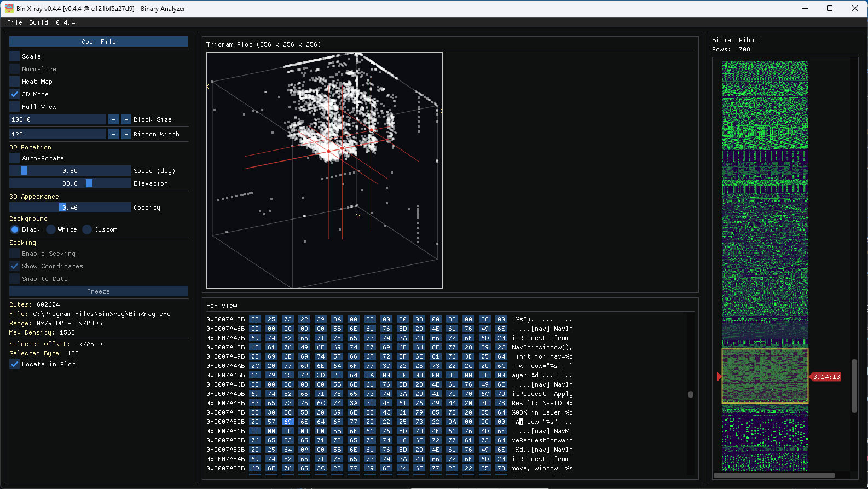Uncheck the 3D Mode checkbox
The image size is (868, 489).
(14, 94)
